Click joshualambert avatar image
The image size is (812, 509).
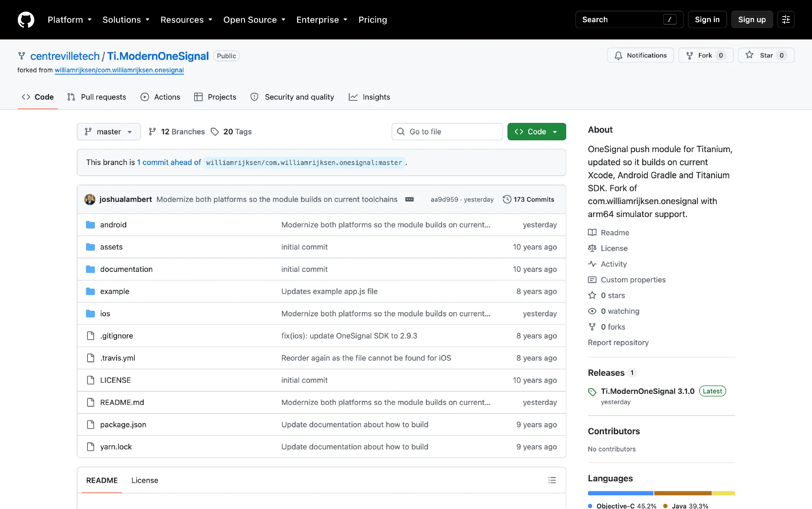click(x=90, y=199)
